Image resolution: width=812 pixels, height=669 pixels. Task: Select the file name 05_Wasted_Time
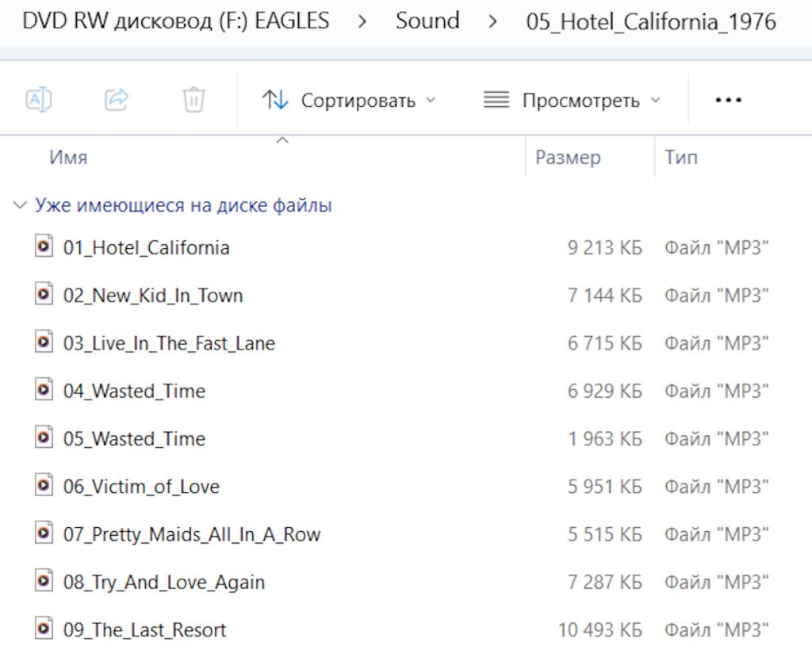click(134, 438)
